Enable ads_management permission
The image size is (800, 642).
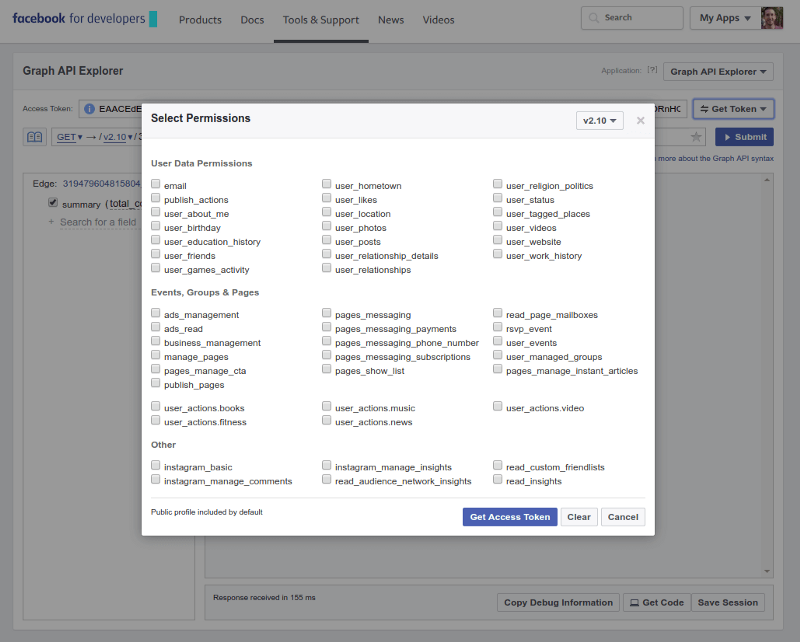pos(156,313)
